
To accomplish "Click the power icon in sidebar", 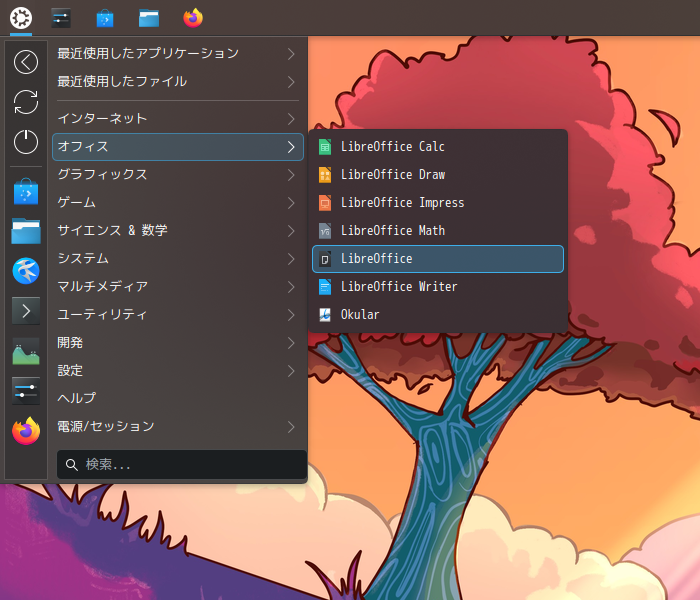I will tap(26, 142).
